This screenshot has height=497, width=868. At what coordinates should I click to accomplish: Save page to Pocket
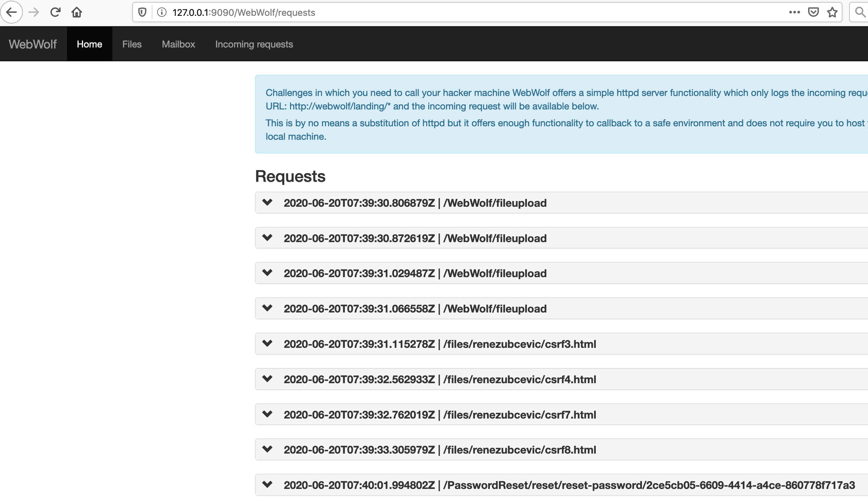[x=813, y=12]
